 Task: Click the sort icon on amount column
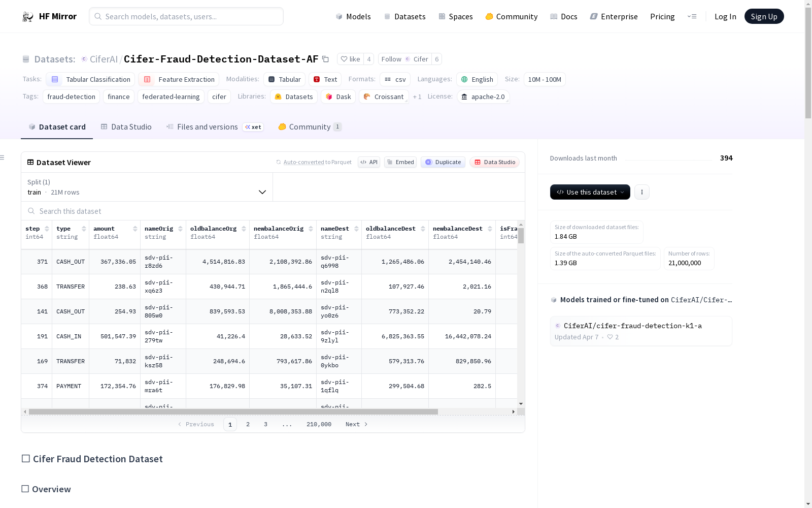point(135,229)
